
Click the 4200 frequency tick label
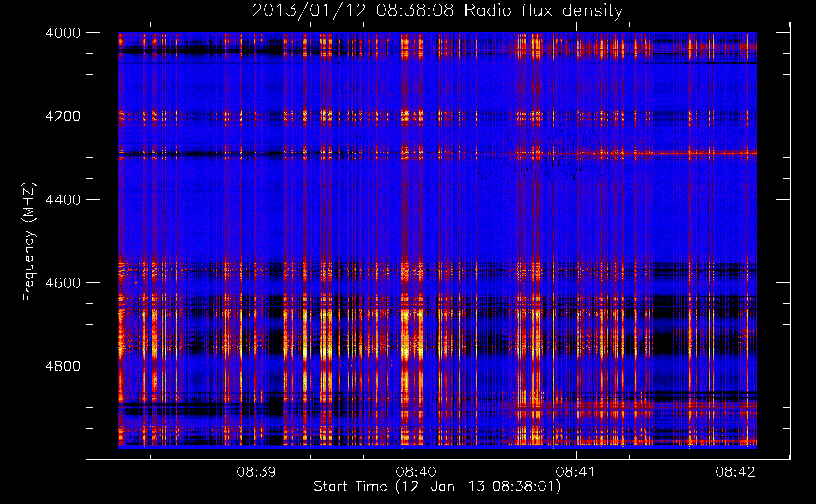pos(63,116)
